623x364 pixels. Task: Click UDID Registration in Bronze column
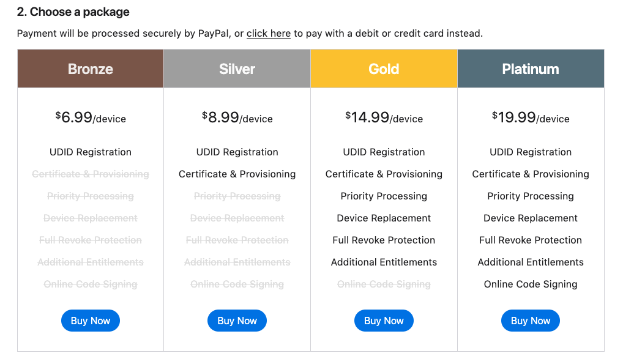(91, 152)
